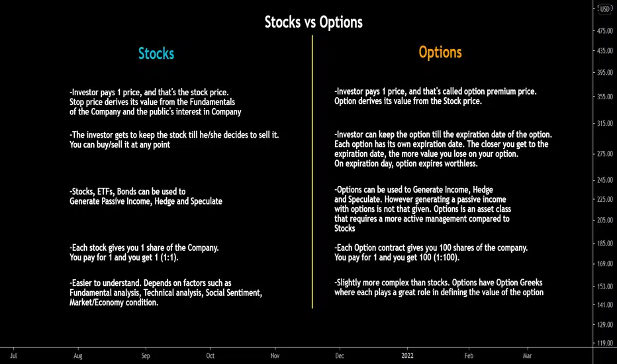Click the 275.00 price scale label
617x364 pixels.
[x=605, y=154]
